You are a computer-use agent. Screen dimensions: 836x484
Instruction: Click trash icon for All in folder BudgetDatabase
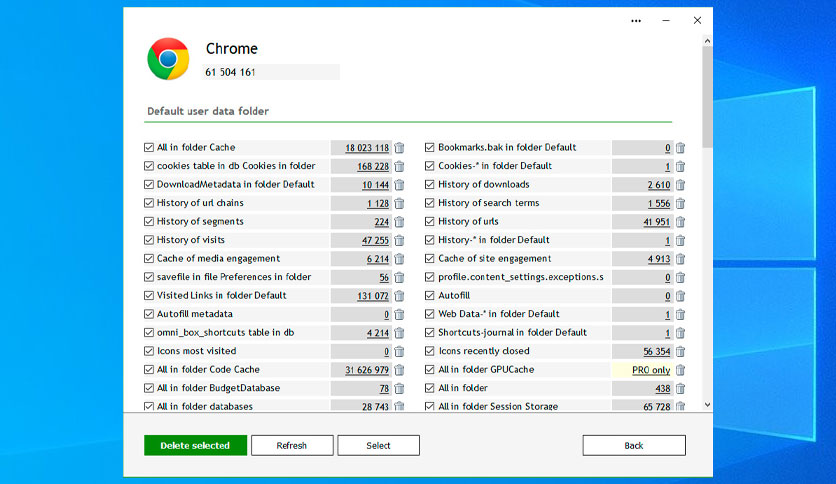click(399, 388)
